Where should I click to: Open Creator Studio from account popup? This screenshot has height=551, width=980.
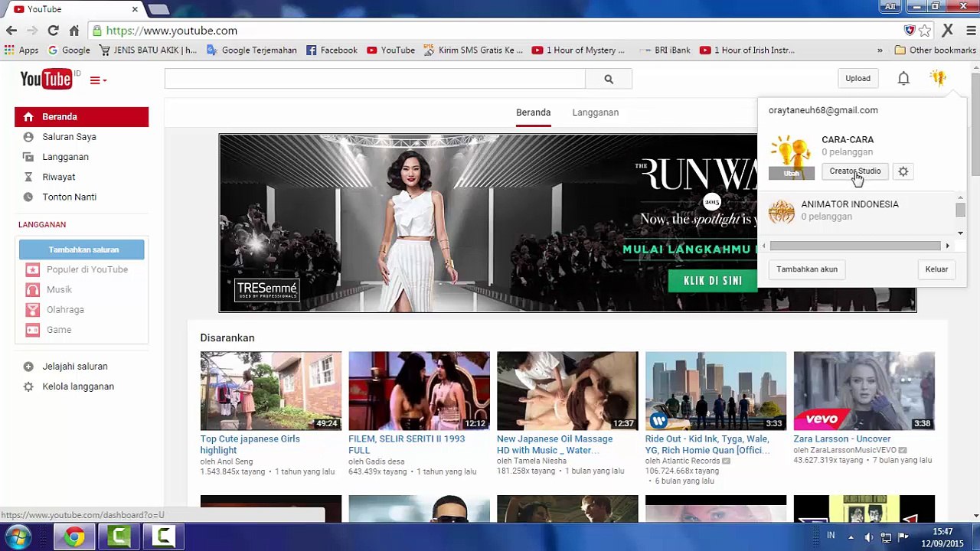tap(855, 171)
